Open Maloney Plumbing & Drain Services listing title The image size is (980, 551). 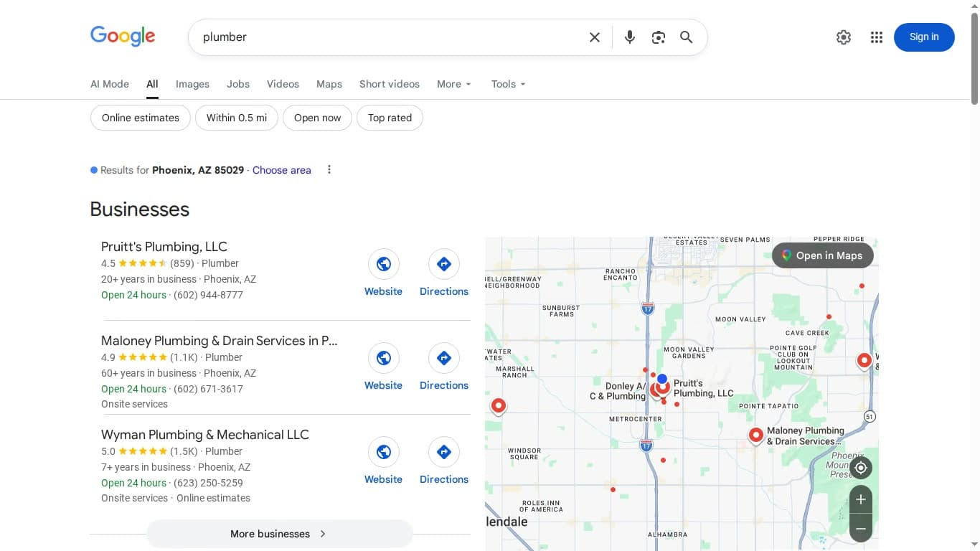click(220, 341)
